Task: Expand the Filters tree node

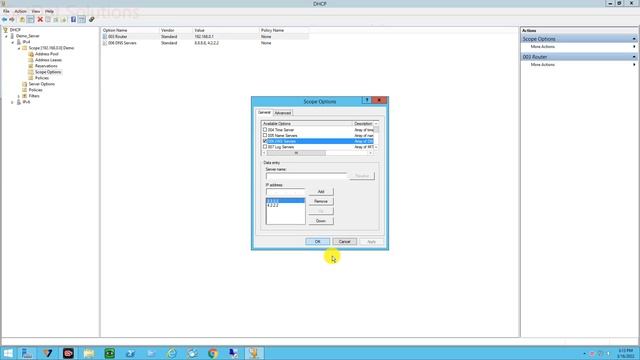Action: click(19, 96)
